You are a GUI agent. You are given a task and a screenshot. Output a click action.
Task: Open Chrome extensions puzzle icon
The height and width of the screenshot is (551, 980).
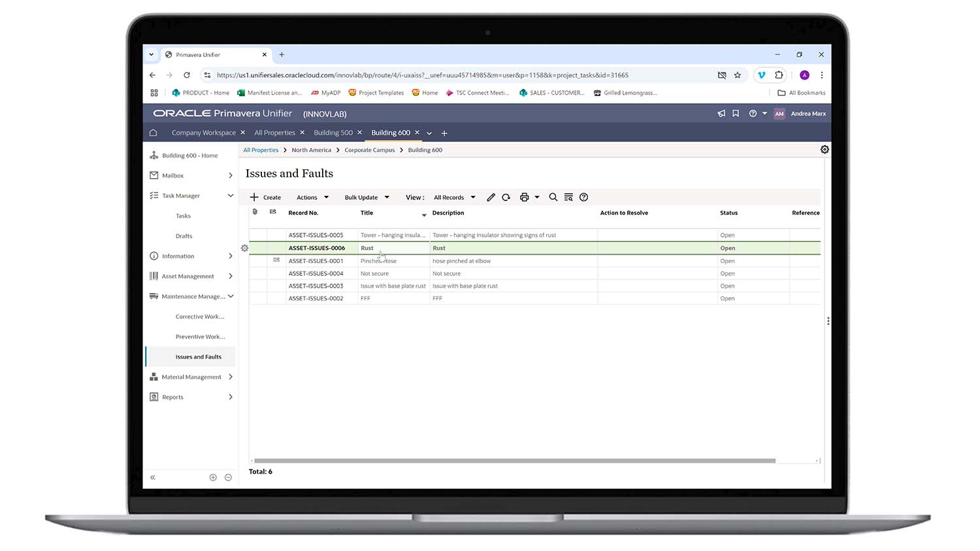779,75
